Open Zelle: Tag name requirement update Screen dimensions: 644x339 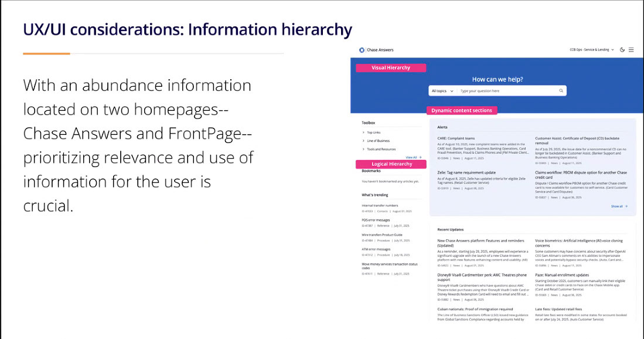tap(466, 172)
